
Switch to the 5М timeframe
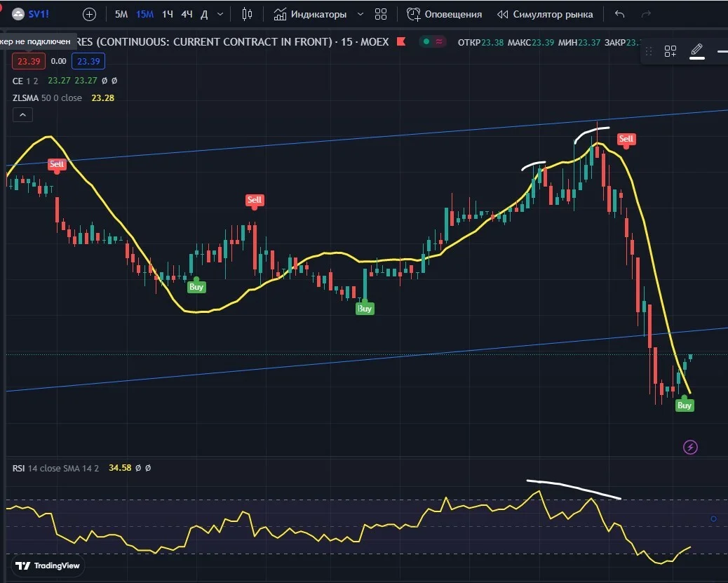click(121, 15)
